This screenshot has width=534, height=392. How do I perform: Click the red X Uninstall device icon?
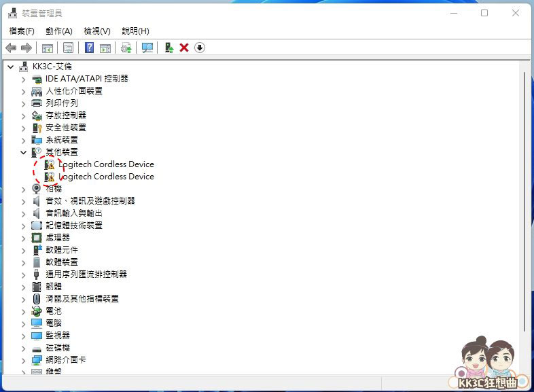[184, 48]
